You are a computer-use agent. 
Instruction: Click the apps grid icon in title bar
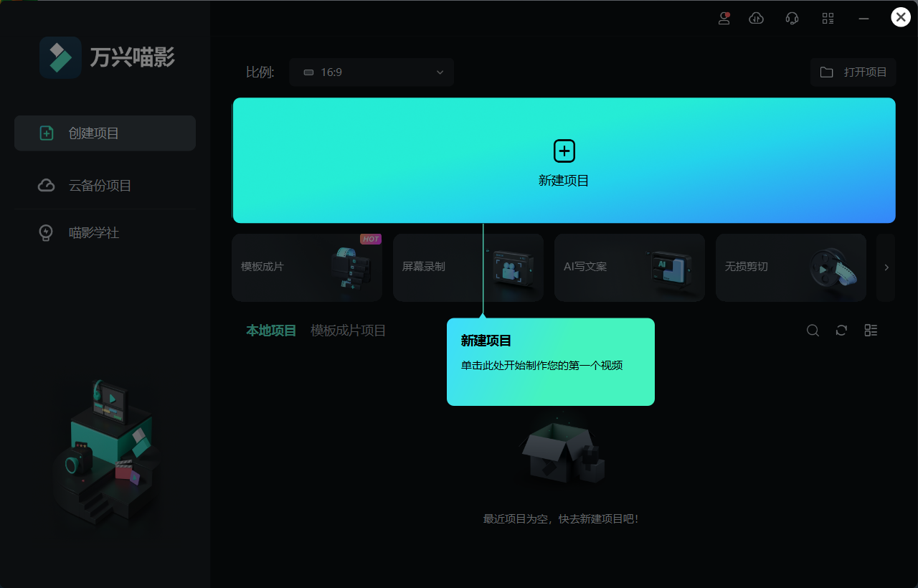click(828, 18)
